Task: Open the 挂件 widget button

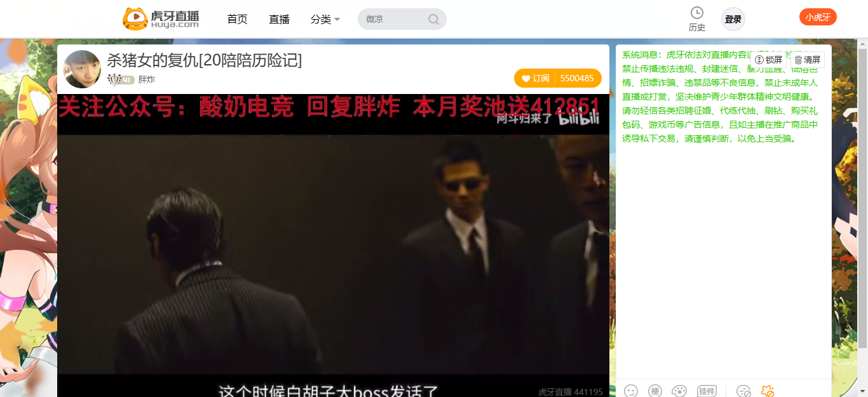Action: click(707, 391)
